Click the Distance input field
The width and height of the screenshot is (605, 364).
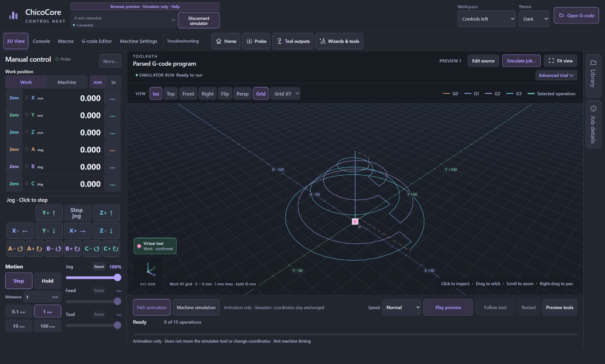point(42,297)
